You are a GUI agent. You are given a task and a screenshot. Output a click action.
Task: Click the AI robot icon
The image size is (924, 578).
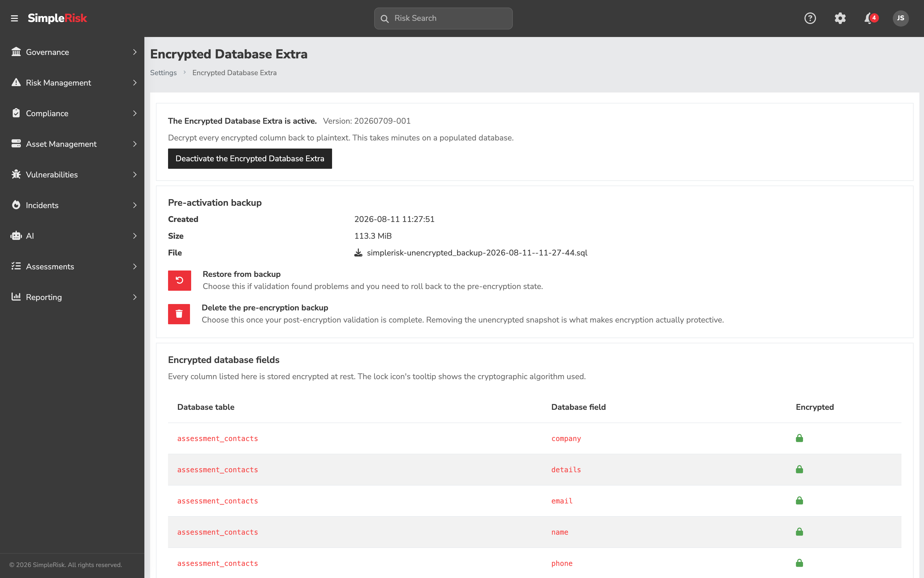tap(16, 236)
